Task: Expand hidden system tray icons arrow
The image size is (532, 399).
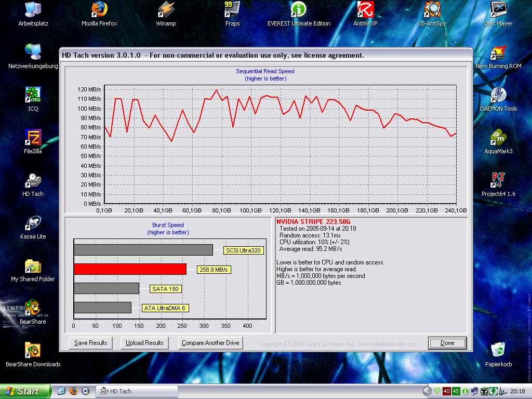Action: tap(427, 391)
